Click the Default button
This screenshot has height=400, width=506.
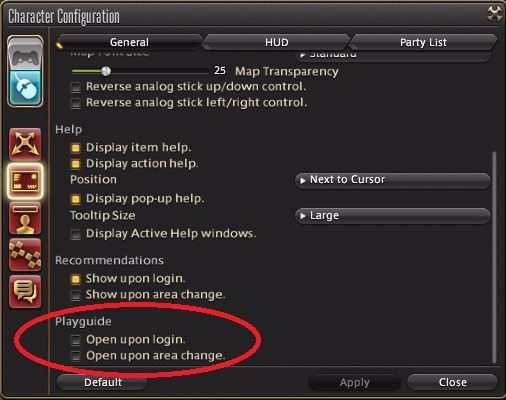point(103,382)
